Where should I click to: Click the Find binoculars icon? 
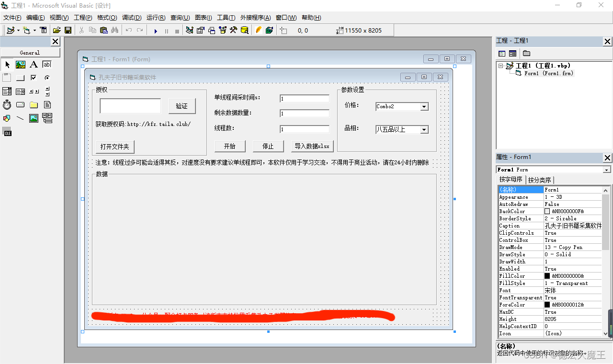[x=114, y=30]
